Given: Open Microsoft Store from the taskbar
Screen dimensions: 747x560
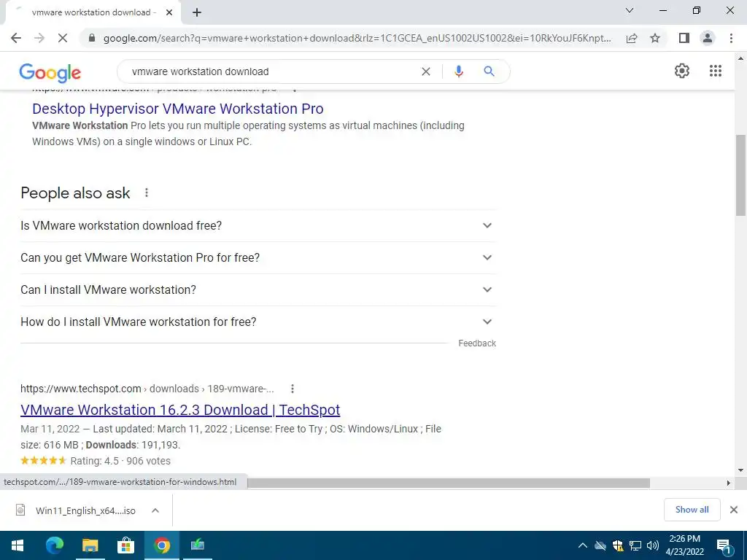Looking at the screenshot, I should (x=125, y=545).
